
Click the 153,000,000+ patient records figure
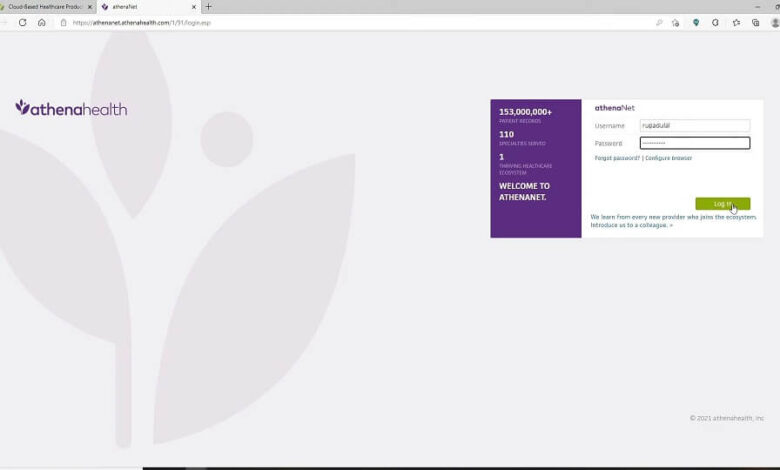(525, 112)
